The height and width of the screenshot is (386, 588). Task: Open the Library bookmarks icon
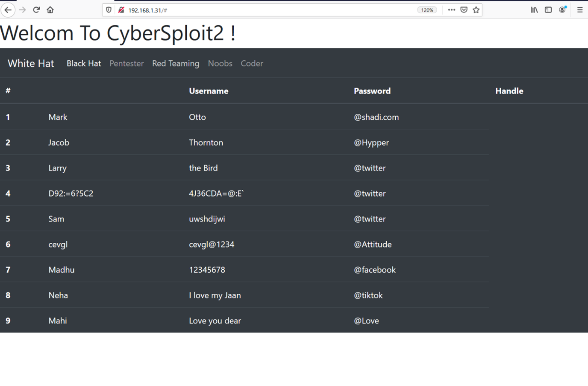[x=534, y=10]
